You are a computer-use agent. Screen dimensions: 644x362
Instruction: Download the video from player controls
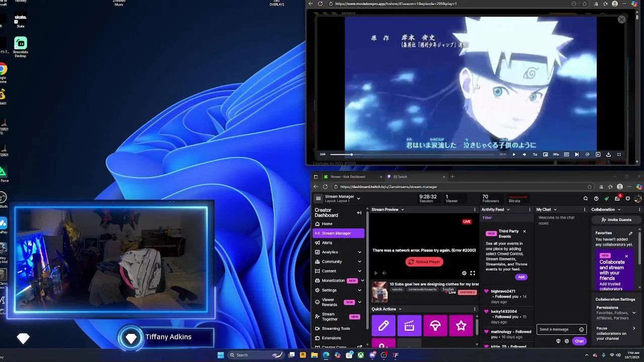[x=608, y=154]
